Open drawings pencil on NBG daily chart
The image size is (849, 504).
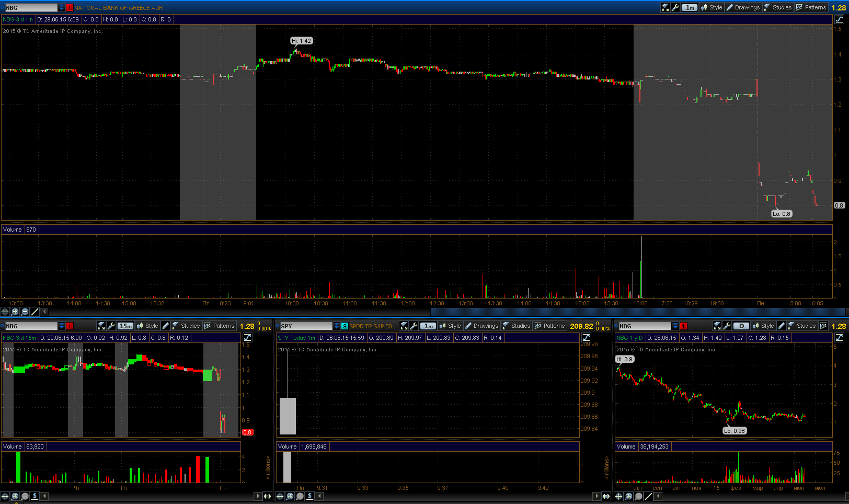pyautogui.click(x=782, y=326)
